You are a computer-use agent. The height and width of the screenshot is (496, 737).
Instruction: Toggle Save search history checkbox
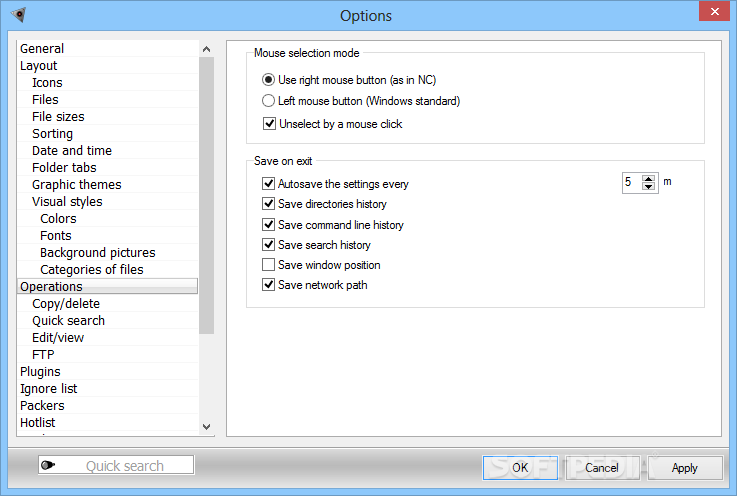click(x=268, y=244)
